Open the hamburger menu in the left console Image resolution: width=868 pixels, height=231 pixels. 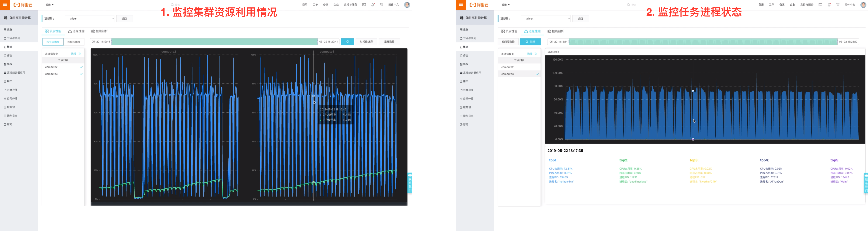pos(5,5)
